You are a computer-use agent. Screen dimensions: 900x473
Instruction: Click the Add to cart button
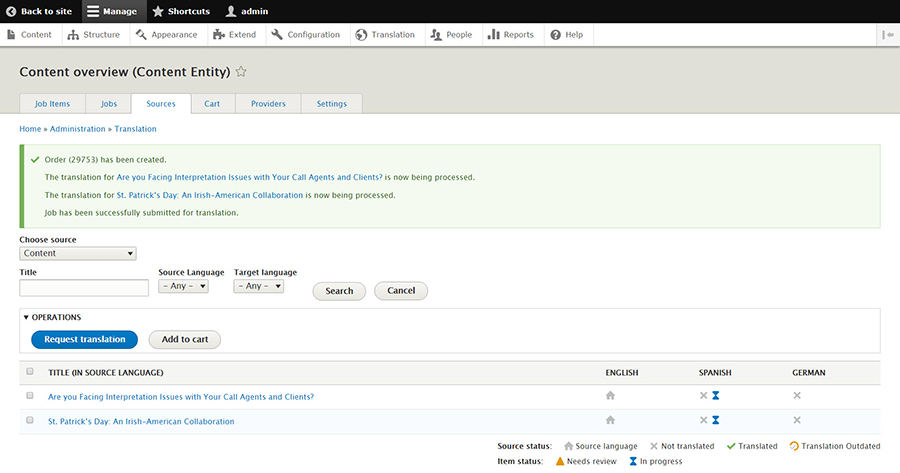[x=184, y=339]
